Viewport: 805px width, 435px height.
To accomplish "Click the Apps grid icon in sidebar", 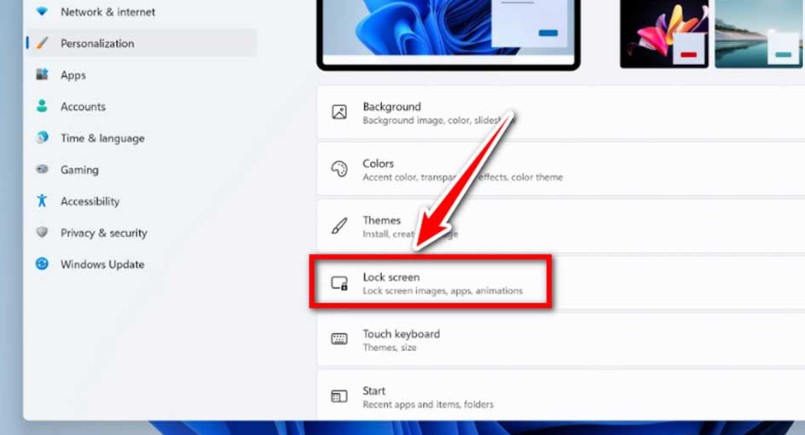I will coord(42,75).
